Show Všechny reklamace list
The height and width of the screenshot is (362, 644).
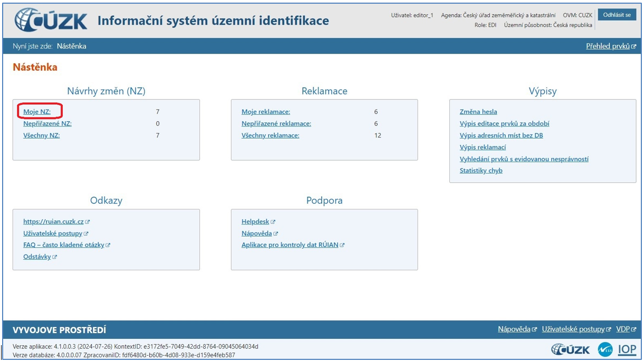[x=270, y=135]
